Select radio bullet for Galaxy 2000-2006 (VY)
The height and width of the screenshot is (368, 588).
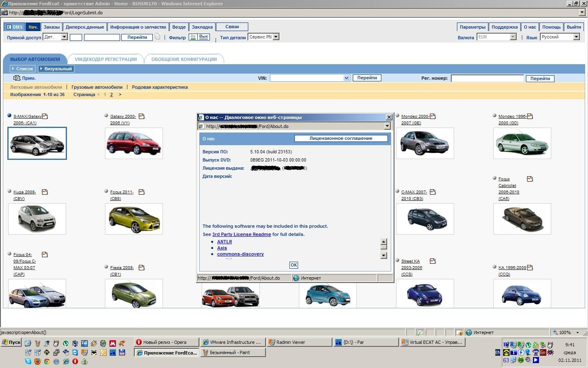click(x=107, y=116)
